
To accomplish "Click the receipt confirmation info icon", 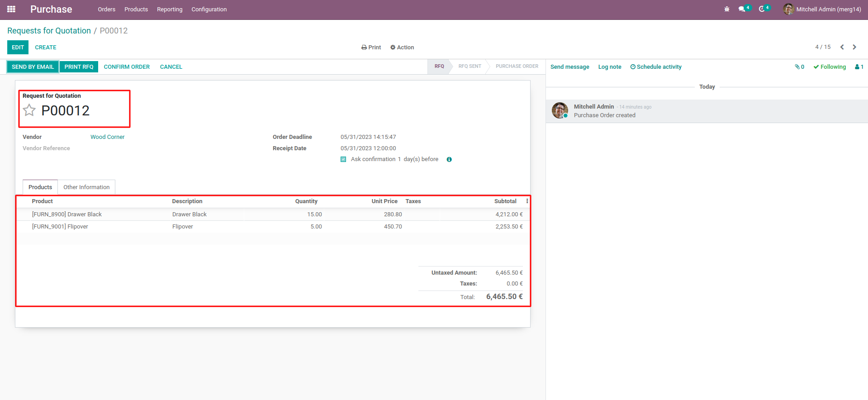I will 449,159.
